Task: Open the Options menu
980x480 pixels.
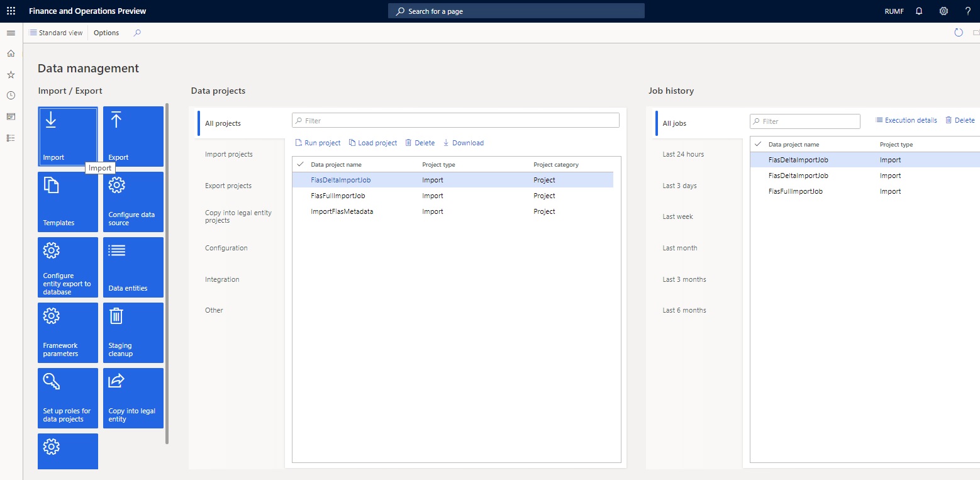Action: point(106,33)
